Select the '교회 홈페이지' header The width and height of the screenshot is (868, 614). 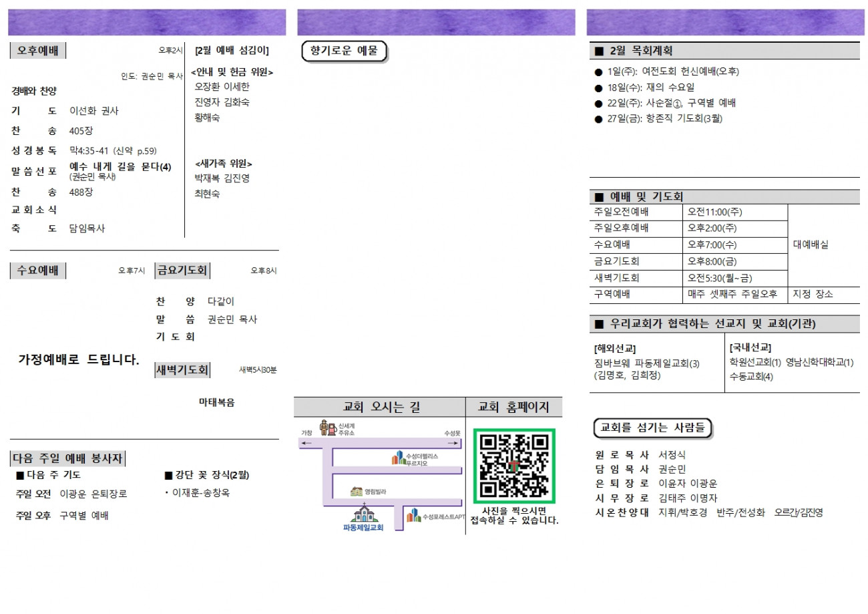coord(514,406)
